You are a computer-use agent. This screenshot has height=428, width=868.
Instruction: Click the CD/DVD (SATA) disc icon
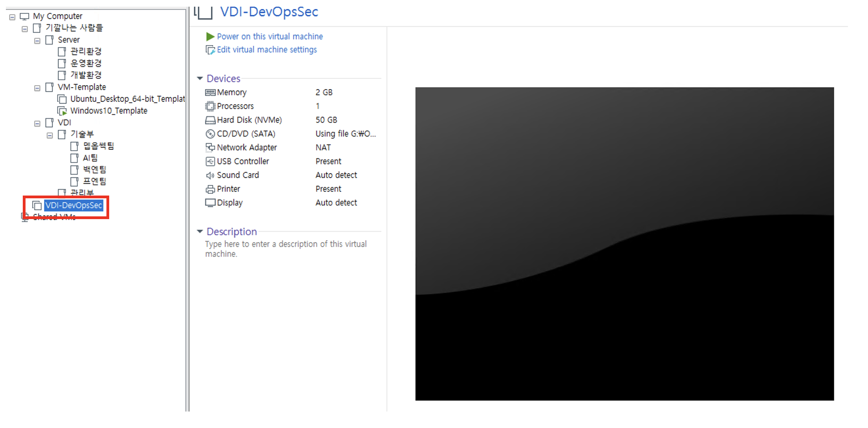tap(210, 134)
